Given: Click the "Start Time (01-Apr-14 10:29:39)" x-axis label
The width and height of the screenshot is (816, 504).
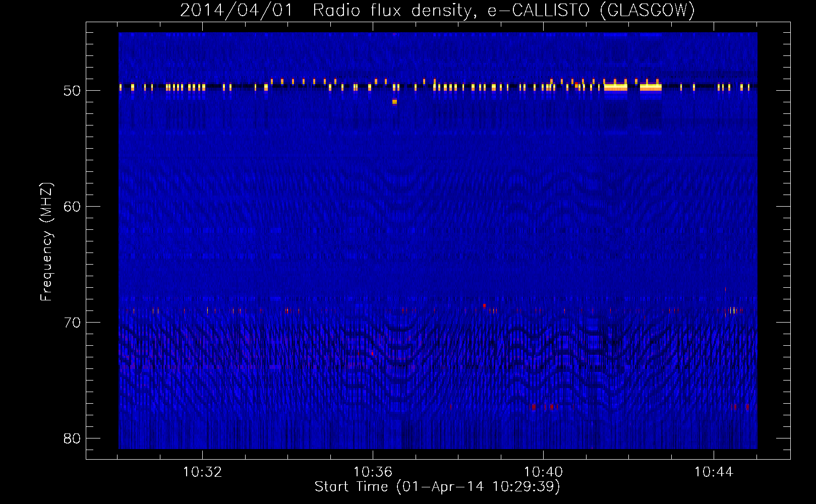Looking at the screenshot, I should (x=437, y=487).
